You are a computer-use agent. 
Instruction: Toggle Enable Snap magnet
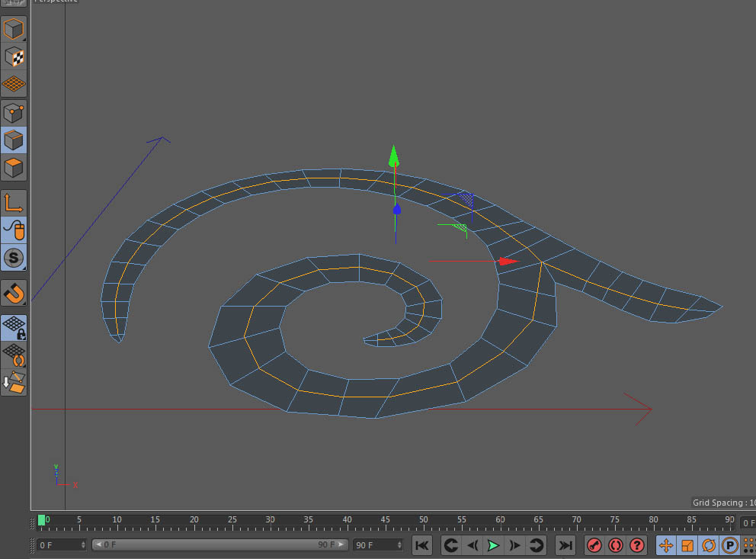coord(14,293)
